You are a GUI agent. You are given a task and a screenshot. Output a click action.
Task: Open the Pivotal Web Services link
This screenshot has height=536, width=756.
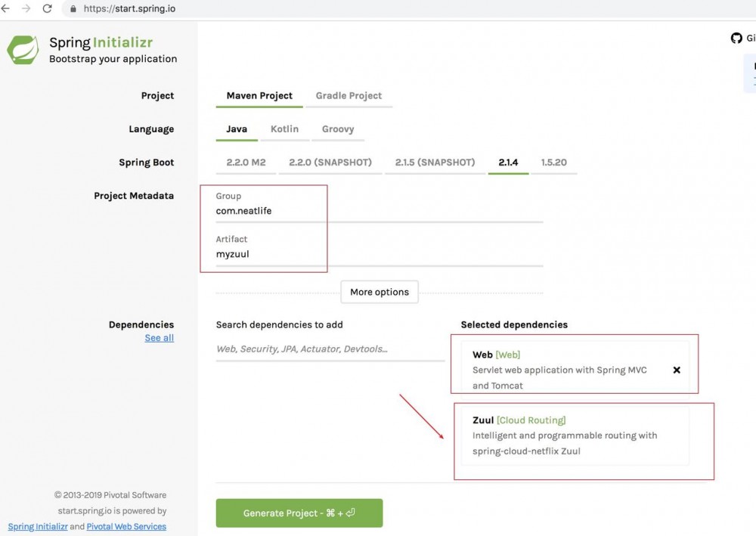(126, 526)
